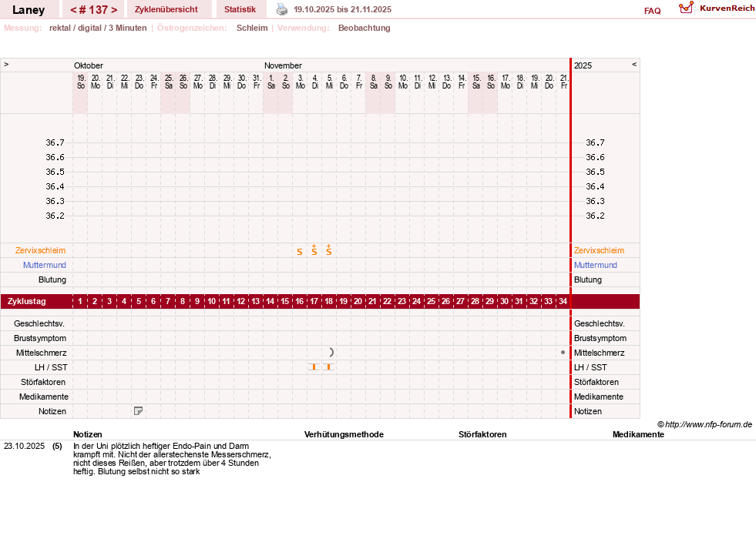756x559 pixels.
Task: Click the Verhütungsmethode column heading
Action: click(x=344, y=435)
